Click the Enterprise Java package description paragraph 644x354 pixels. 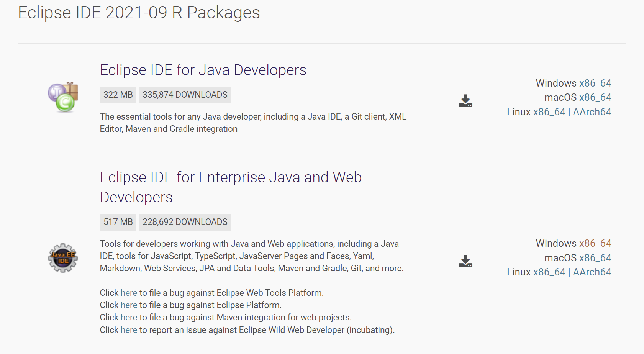(252, 256)
